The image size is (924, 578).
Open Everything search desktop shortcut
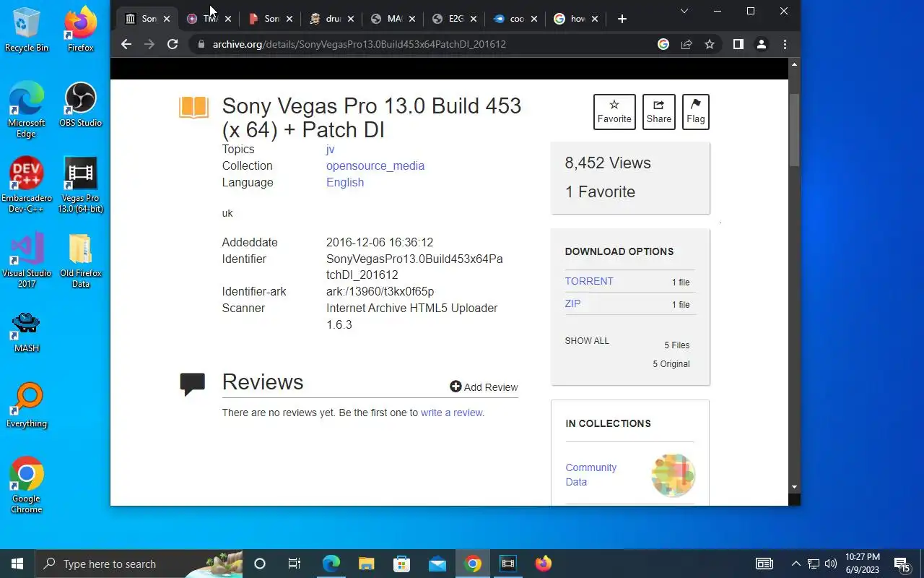coord(27,405)
